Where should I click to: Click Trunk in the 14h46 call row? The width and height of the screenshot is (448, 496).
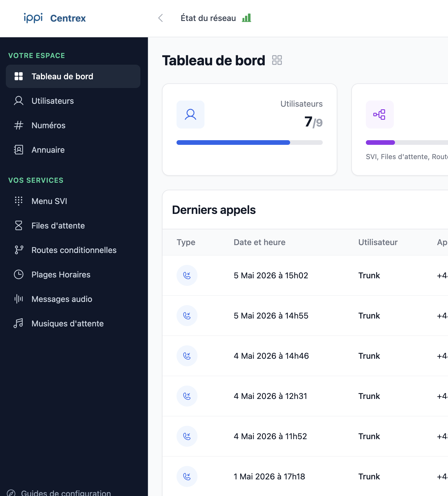pyautogui.click(x=369, y=356)
